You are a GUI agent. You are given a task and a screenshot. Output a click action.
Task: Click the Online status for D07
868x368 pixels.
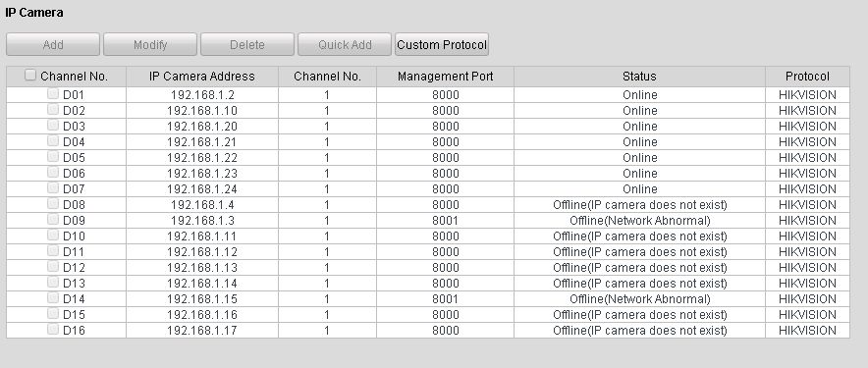coord(639,189)
